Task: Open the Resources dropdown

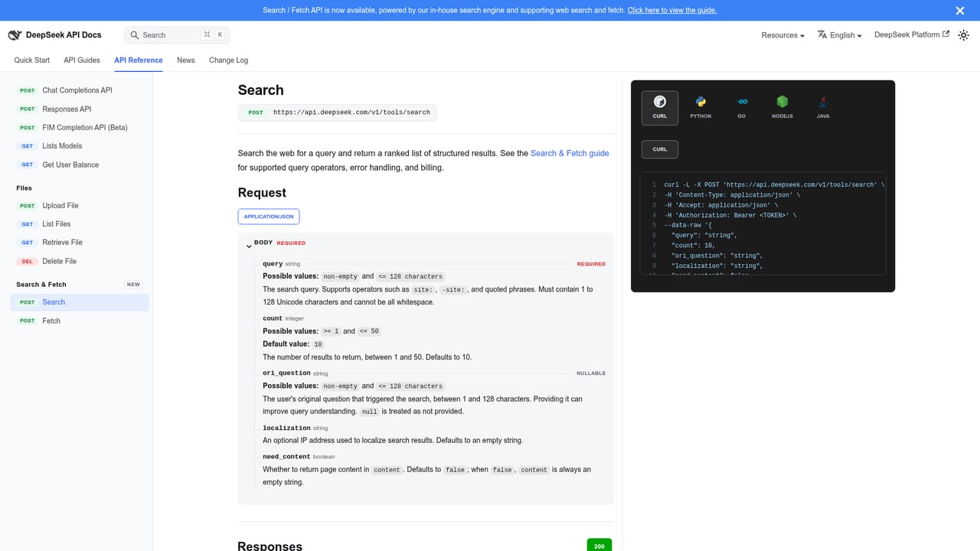Action: (783, 35)
